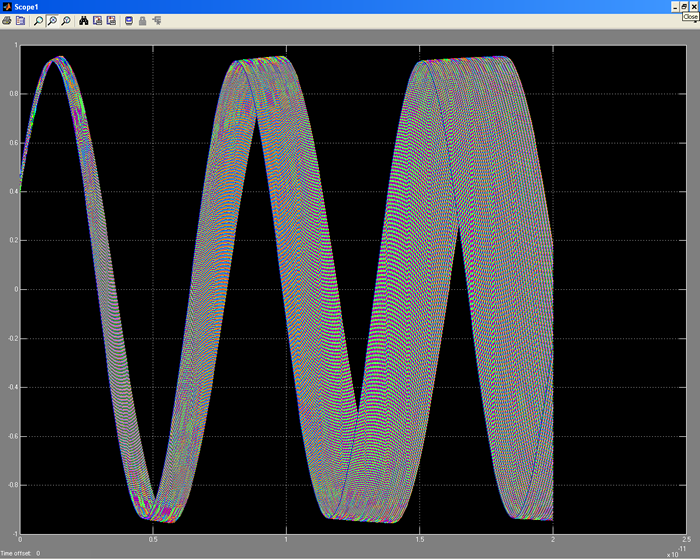
Task: Close the Scope1 window
Action: [x=693, y=6]
